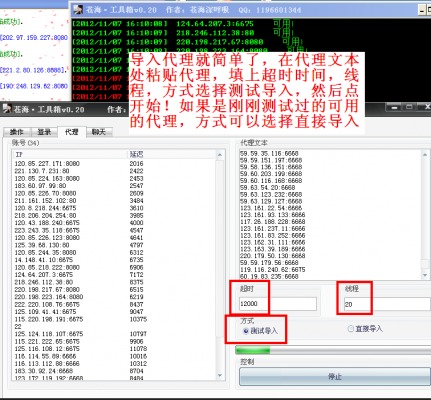Sort the list by the 延迟 column header
This screenshot has height=400, width=431.
pyautogui.click(x=172, y=154)
